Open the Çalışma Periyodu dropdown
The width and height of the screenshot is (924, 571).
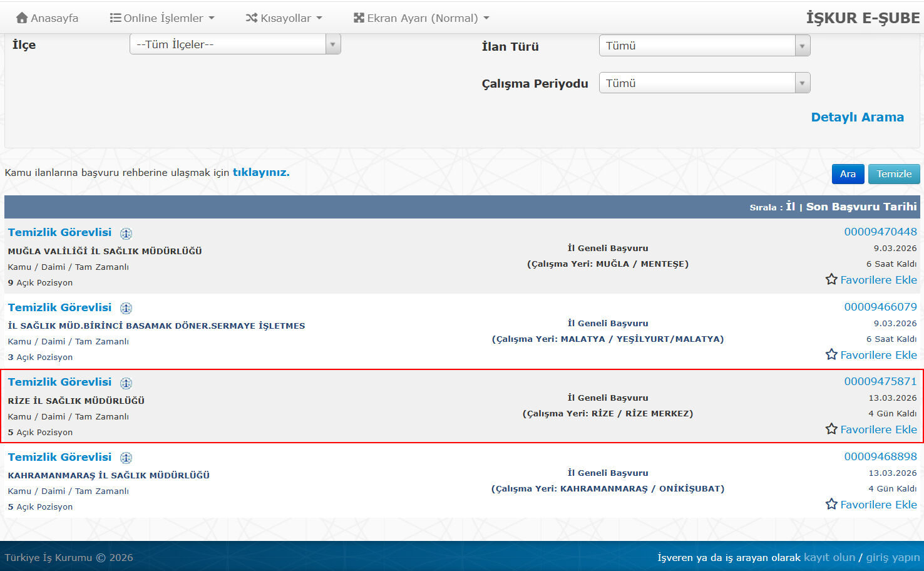[704, 83]
